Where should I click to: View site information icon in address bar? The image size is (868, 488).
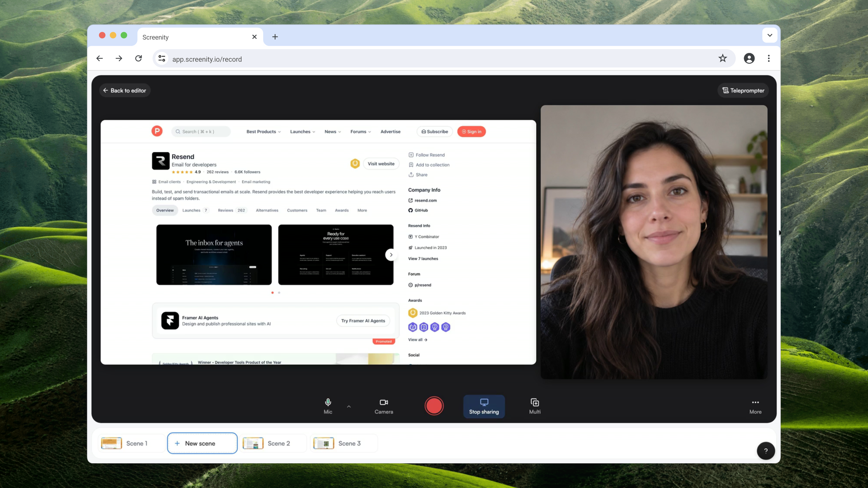coord(162,58)
